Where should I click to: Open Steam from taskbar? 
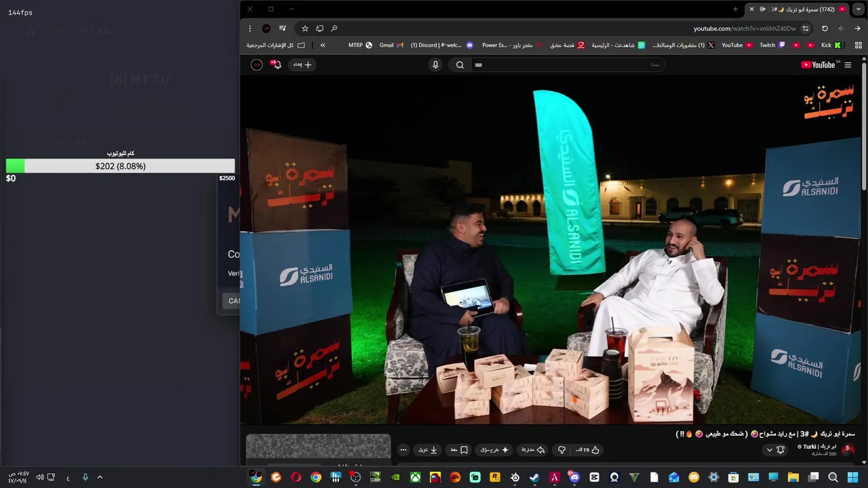534,477
